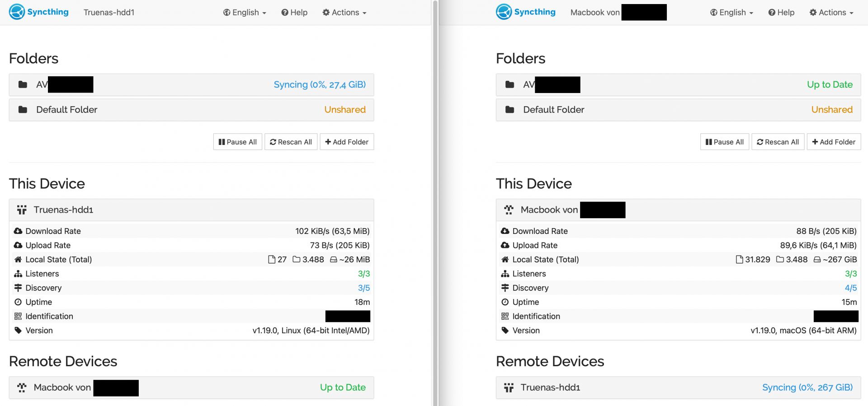Expand the AV folder row showing Up to Date
Screen dimensions: 868x406
coord(678,85)
